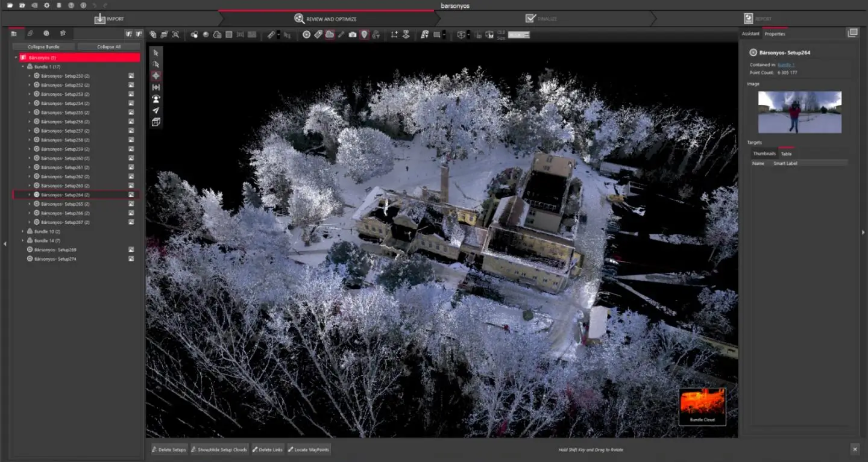This screenshot has height=462, width=868.
Task: Open the Finalize workflow step
Action: click(542, 19)
